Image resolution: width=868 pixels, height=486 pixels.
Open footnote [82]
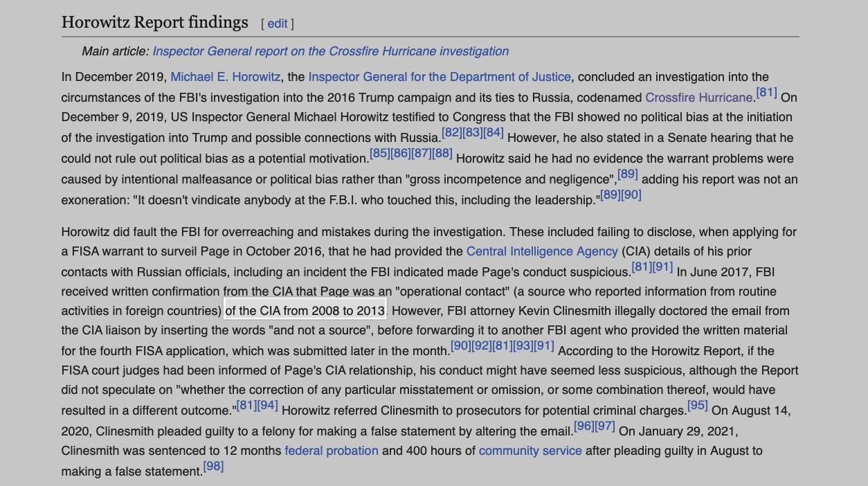(452, 132)
